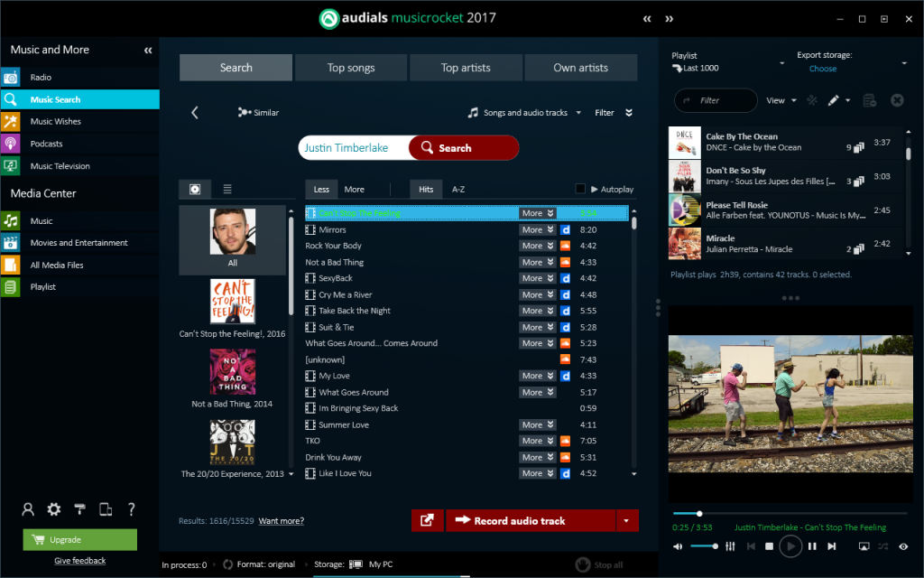924x578 pixels.
Task: Toggle the Autoplay checkbox
Action: click(579, 189)
